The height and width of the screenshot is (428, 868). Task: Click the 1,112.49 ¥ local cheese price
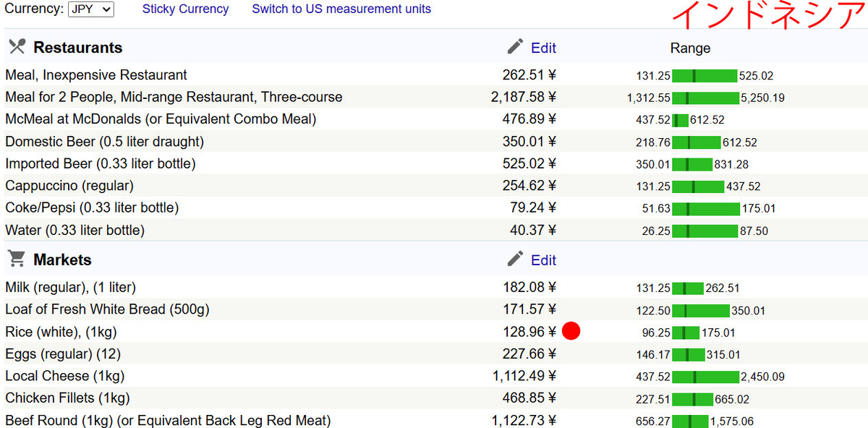524,376
